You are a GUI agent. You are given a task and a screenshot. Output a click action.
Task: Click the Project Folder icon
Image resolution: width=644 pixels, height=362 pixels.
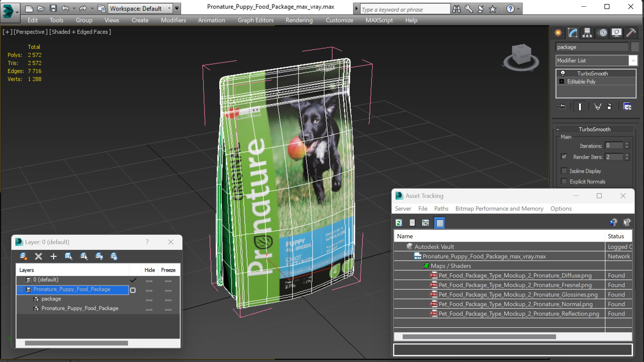pyautogui.click(x=101, y=8)
